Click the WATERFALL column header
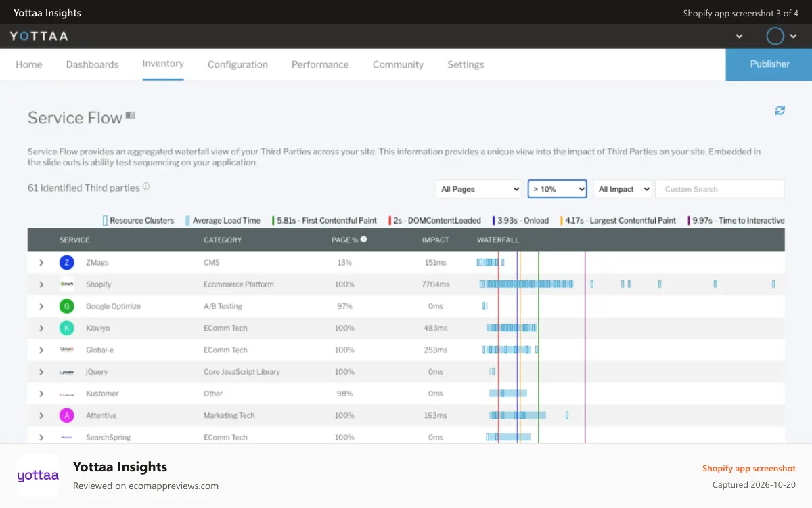This screenshot has height=508, width=812. click(499, 240)
